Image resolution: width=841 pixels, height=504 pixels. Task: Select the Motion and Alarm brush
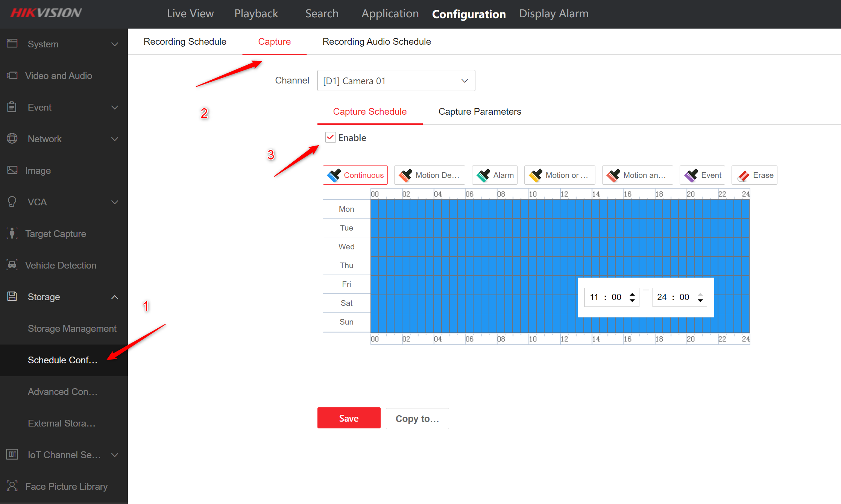[x=638, y=175]
